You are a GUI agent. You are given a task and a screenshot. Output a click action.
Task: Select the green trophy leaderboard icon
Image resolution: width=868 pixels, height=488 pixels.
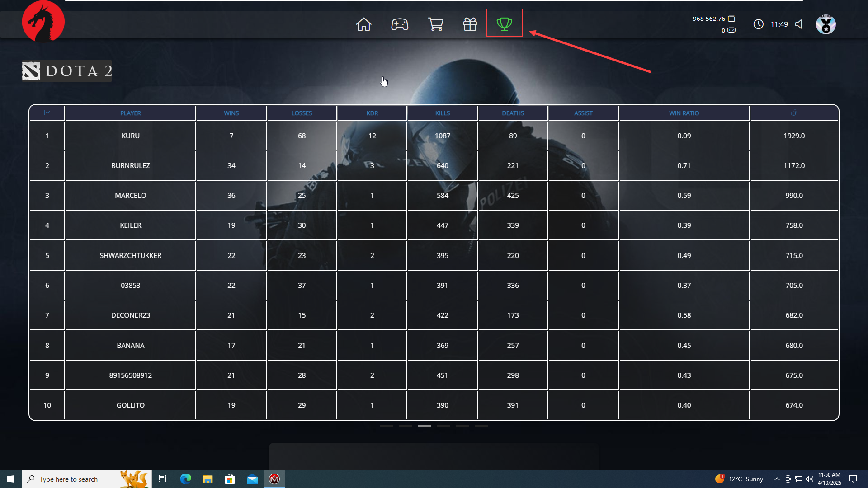(x=504, y=23)
